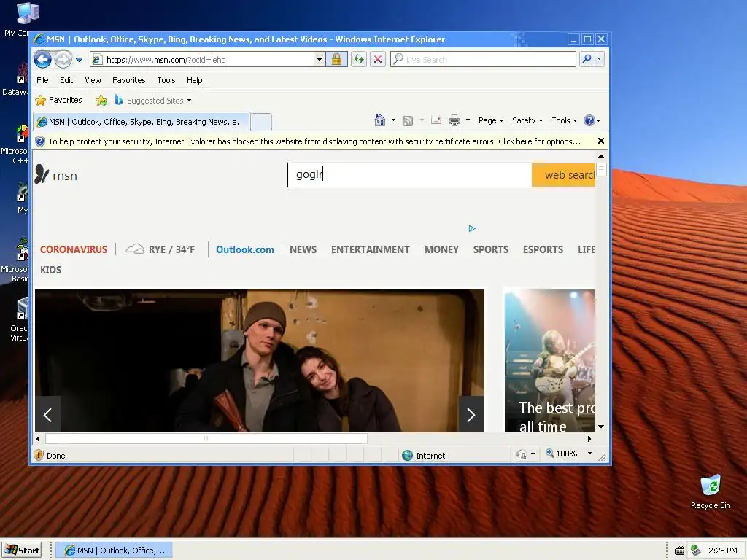This screenshot has height=560, width=747.
Task: Click the Live Search input box
Action: 484,60
